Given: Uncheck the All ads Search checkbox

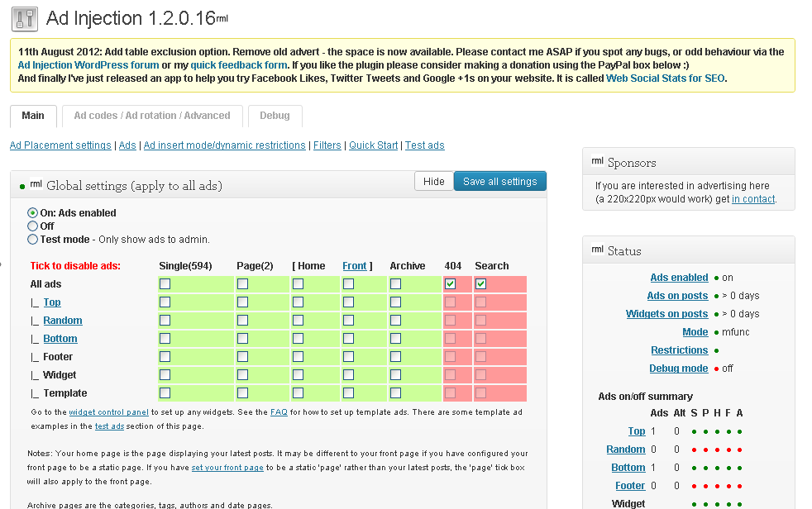Looking at the screenshot, I should click(481, 283).
